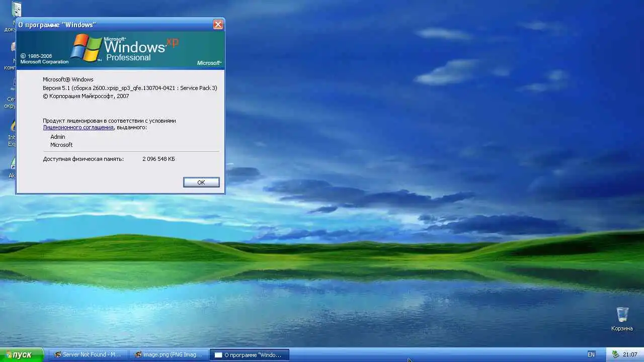Close the О программе "Windows" dialog
The image size is (644, 362).
[x=218, y=24]
